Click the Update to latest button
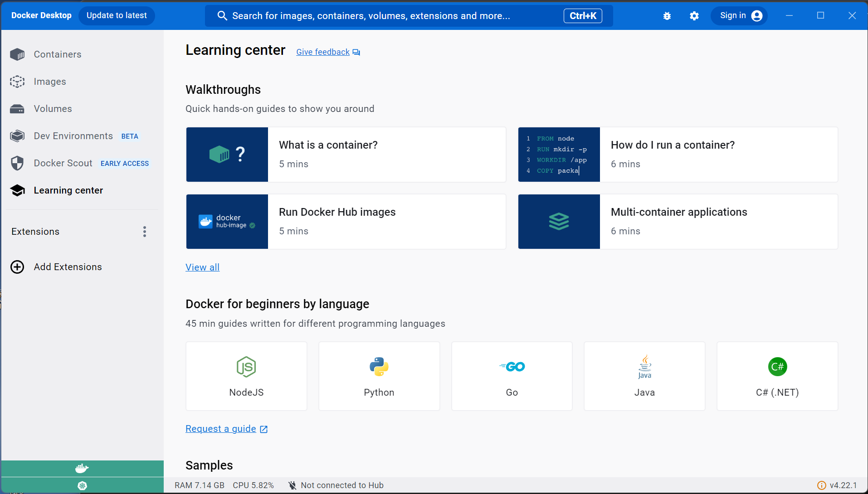 pyautogui.click(x=117, y=15)
